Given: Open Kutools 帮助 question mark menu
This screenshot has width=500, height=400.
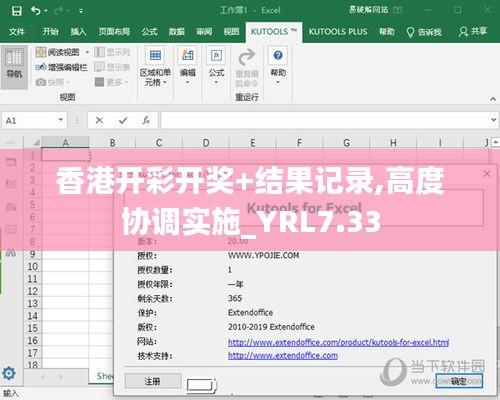Looking at the screenshot, I should tap(278, 65).
